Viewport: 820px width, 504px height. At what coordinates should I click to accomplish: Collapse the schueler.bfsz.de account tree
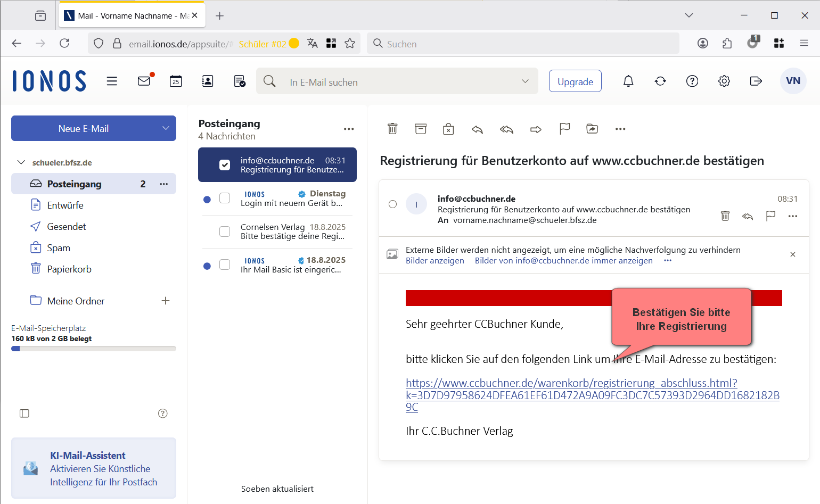(x=21, y=162)
